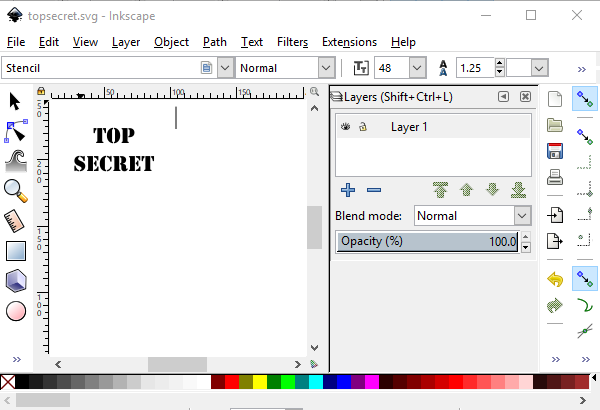Click the Opacity (%) slider bar
Screen dimensions: 600x410
428,241
